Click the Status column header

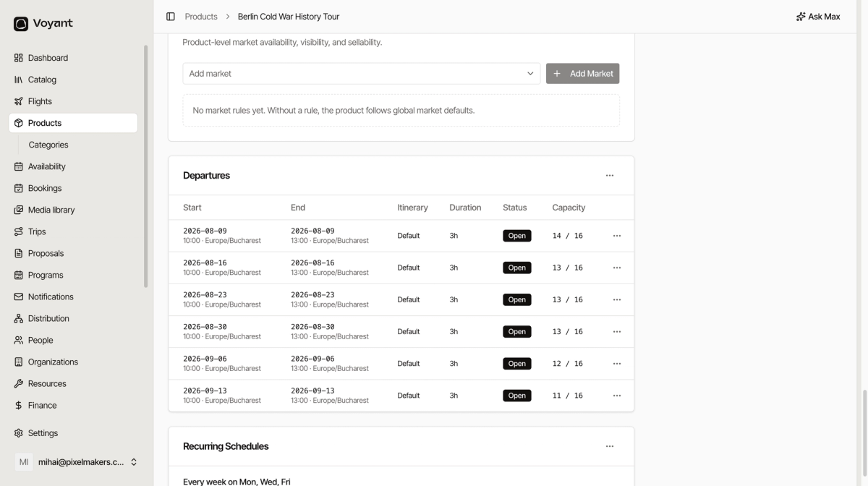(x=515, y=208)
